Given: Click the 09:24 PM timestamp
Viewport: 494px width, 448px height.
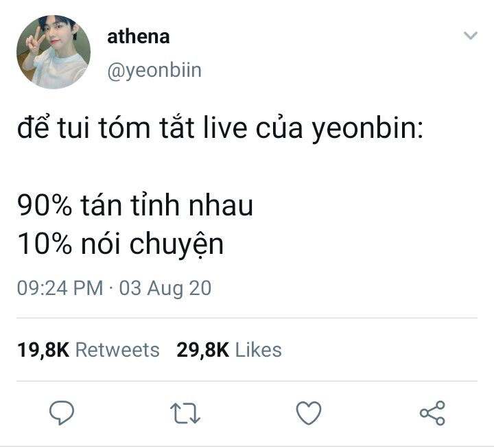Looking at the screenshot, I should [x=60, y=288].
